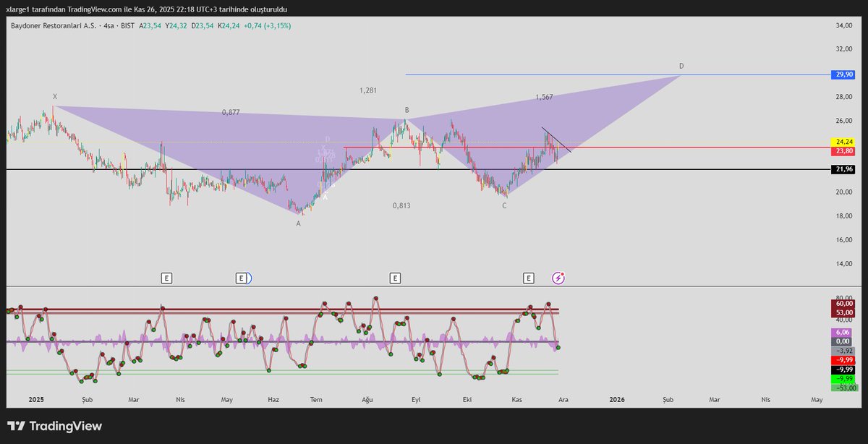
Task: Click the 1,567 ratio label
Action: pyautogui.click(x=544, y=97)
